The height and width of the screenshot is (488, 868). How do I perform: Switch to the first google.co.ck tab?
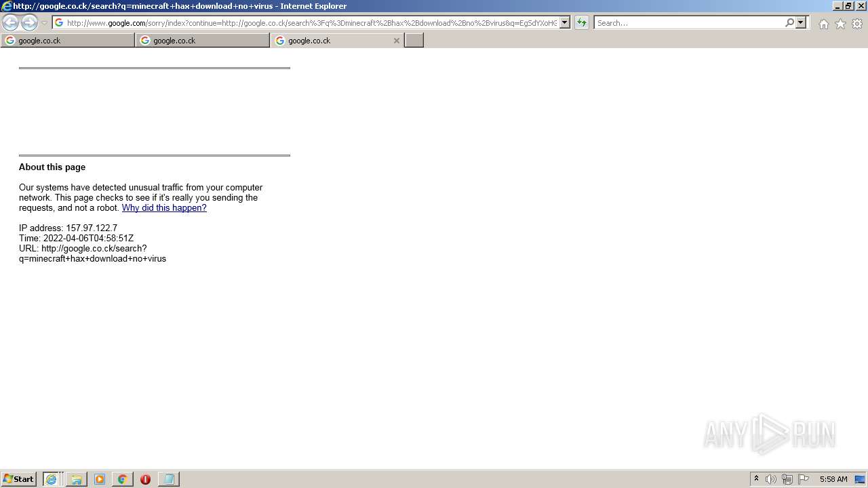[x=68, y=41]
